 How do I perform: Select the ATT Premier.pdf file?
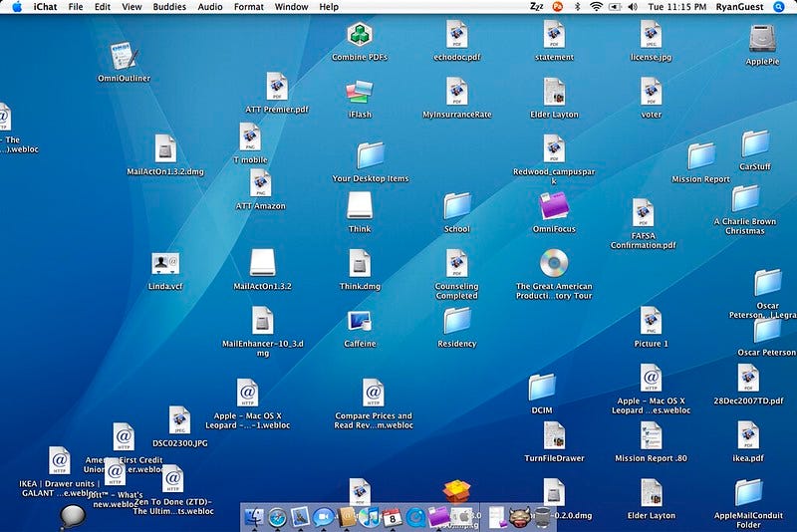click(x=277, y=87)
